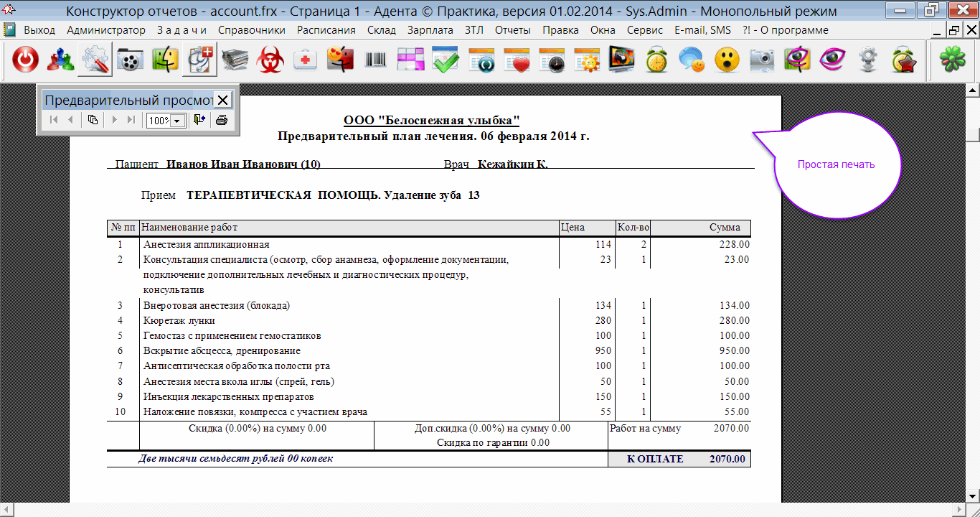Open the first aid kit icon

(306, 61)
